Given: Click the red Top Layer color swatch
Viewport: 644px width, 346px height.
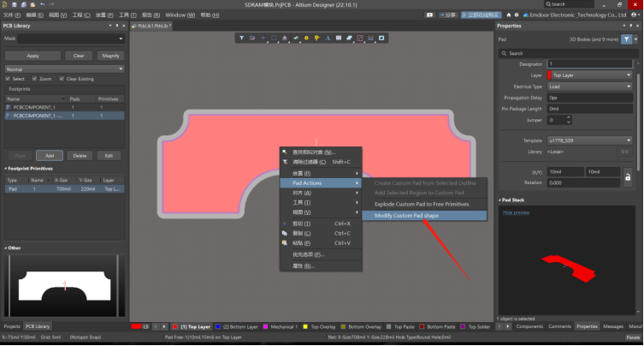Looking at the screenshot, I should pos(176,327).
